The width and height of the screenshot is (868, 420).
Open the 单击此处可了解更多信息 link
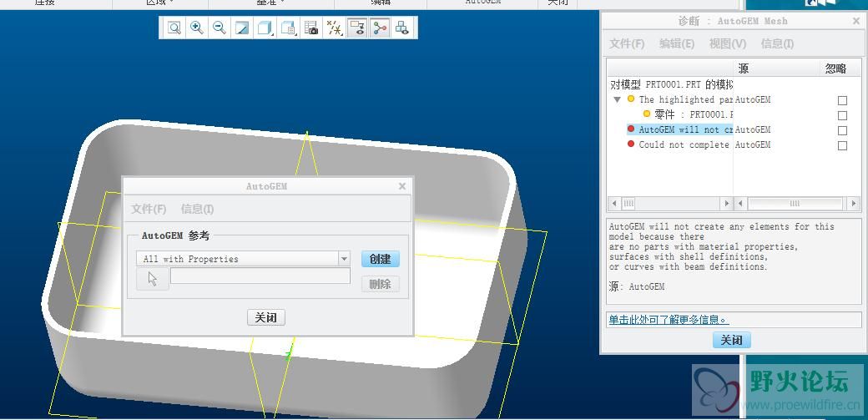pyautogui.click(x=669, y=320)
